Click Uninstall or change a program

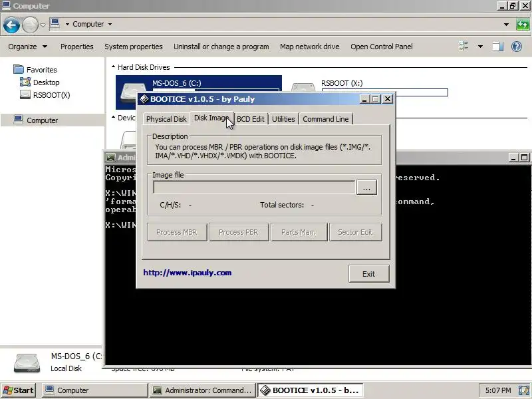click(x=221, y=47)
